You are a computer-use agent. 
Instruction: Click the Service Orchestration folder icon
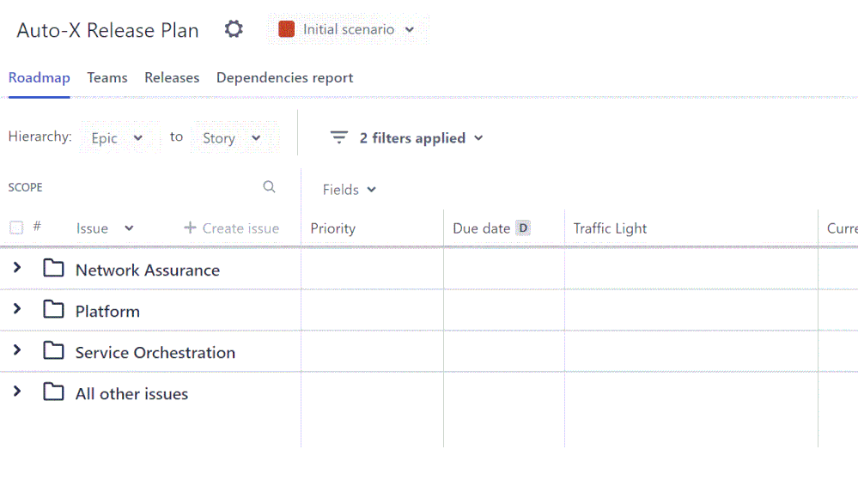[54, 351]
